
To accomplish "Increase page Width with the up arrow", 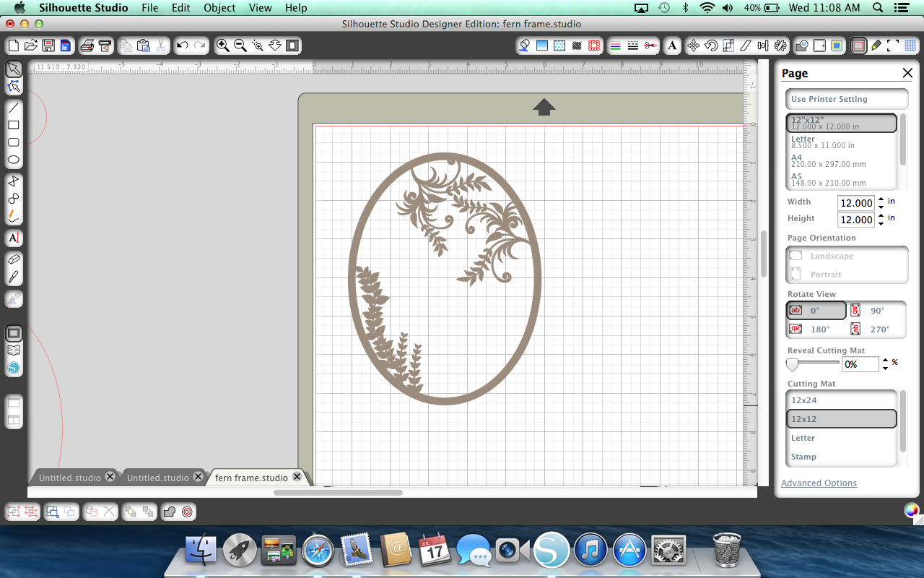I will [x=881, y=199].
